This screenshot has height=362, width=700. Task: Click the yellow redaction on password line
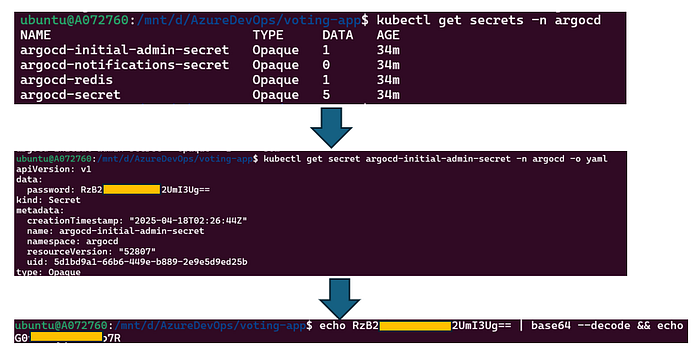(132, 190)
